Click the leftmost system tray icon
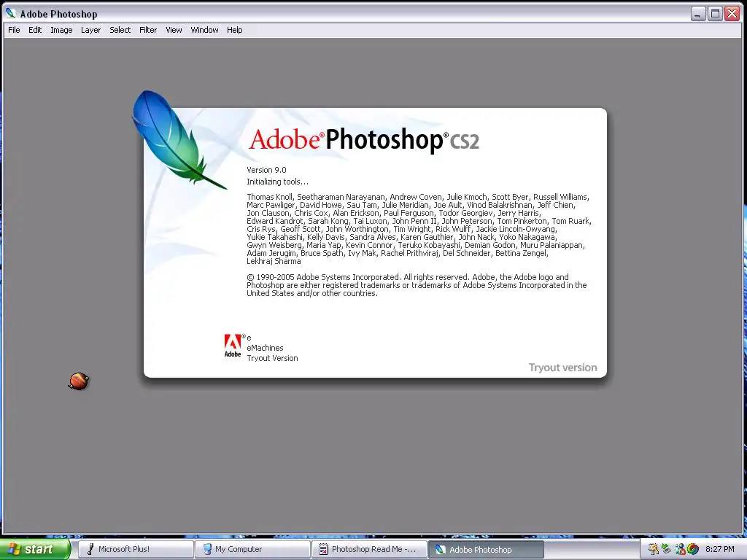The width and height of the screenshot is (747, 560). pos(653,549)
